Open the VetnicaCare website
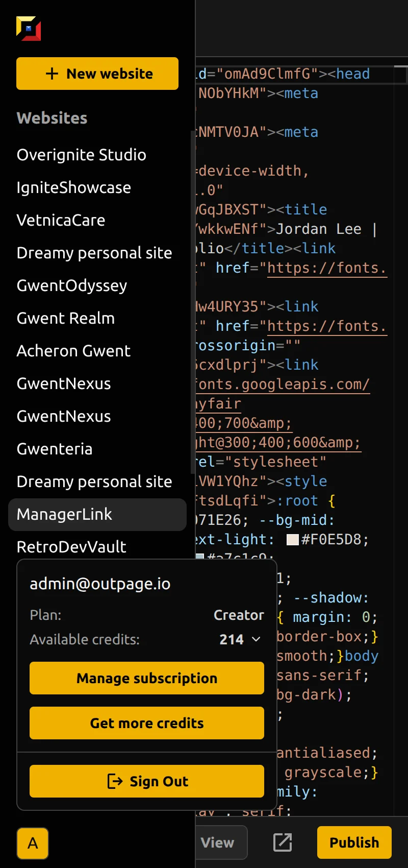This screenshot has height=868, width=408. click(x=61, y=220)
